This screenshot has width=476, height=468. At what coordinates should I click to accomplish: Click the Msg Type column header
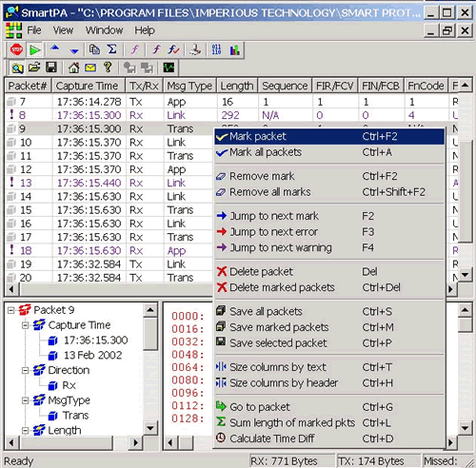coord(189,86)
